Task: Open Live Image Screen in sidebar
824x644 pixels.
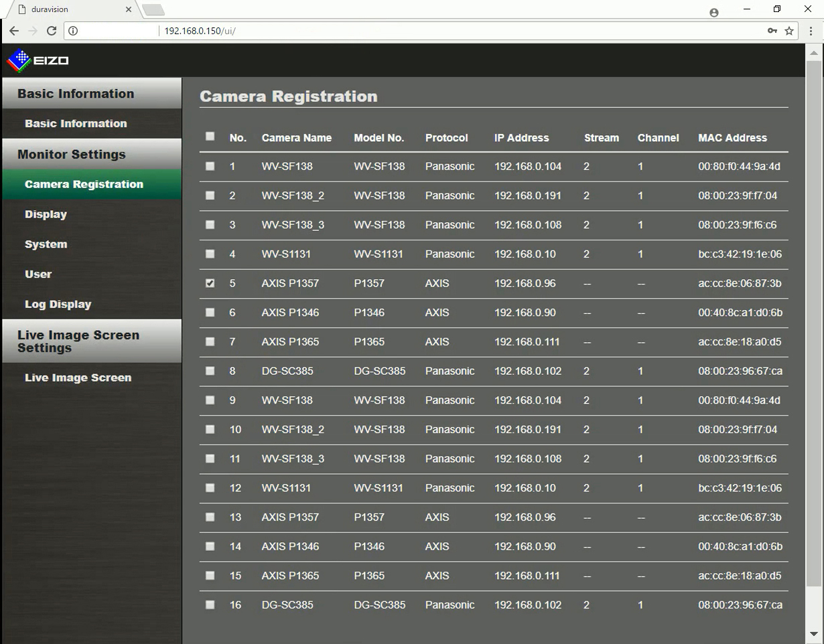Action: pyautogui.click(x=92, y=378)
